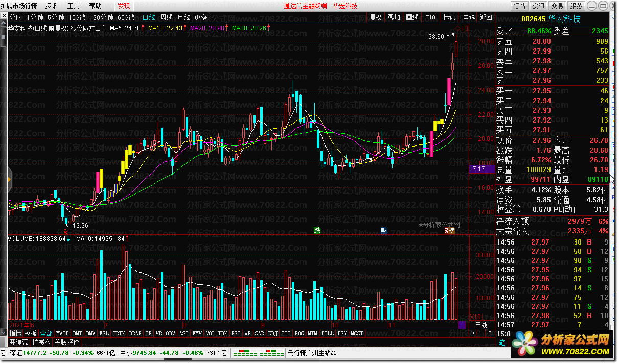Screen dimensions: 619x364
Task: Apply the MACD indicator
Action: (x=62, y=333)
